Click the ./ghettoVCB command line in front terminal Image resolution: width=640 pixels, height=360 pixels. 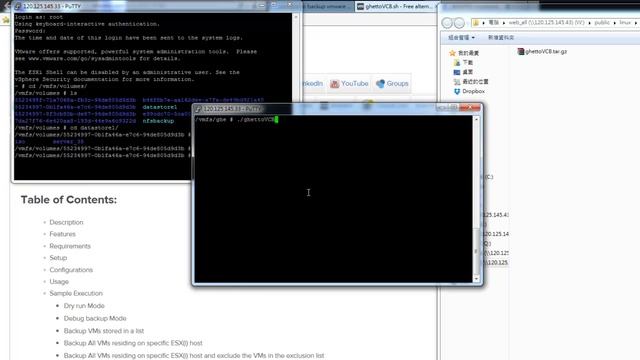click(x=235, y=120)
